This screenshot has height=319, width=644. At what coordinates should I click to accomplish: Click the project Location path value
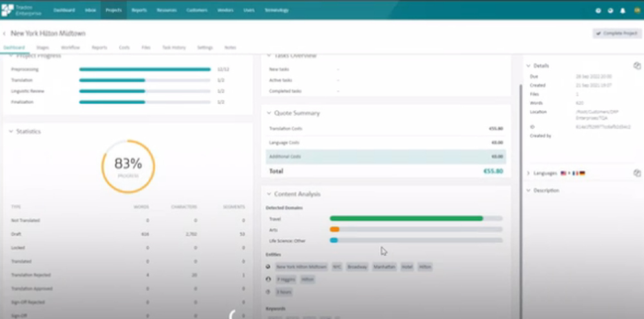coord(597,115)
